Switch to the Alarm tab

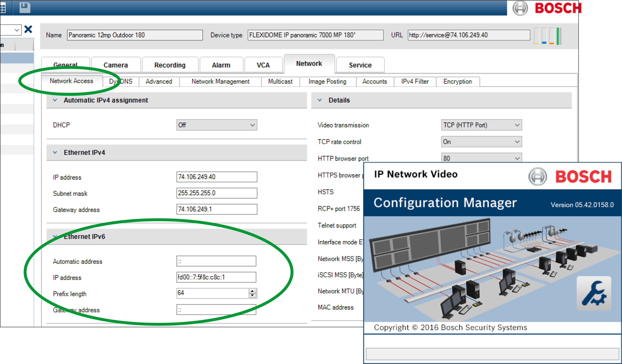tap(221, 65)
